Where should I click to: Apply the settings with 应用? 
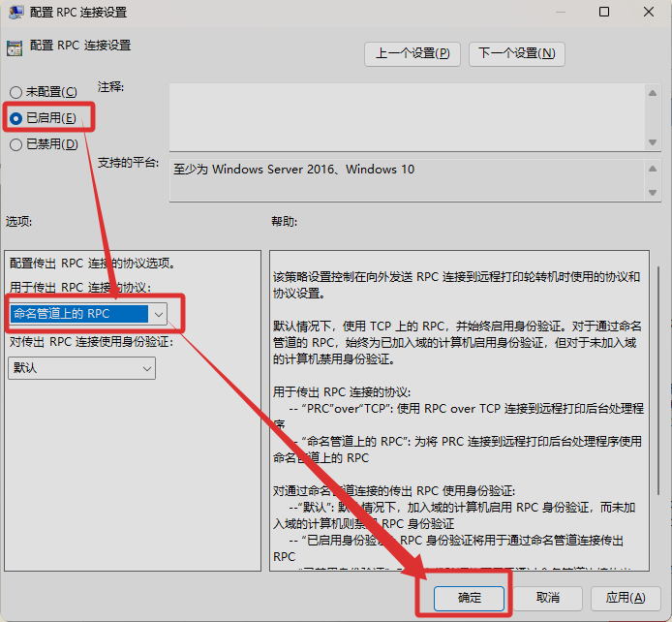tap(625, 598)
